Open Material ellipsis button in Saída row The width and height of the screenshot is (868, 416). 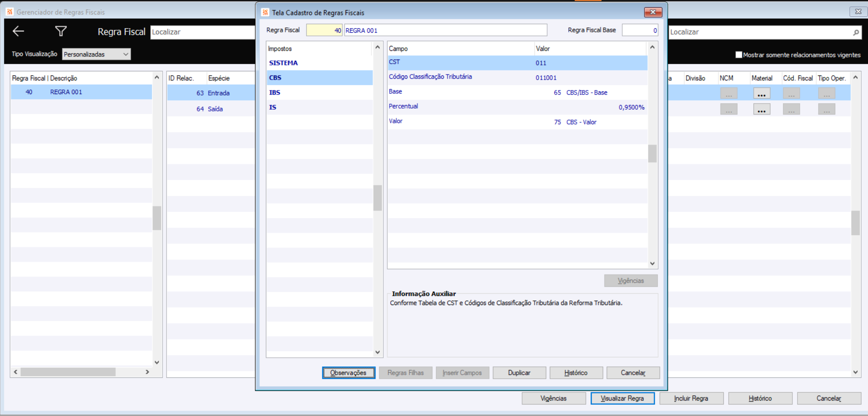tap(761, 110)
